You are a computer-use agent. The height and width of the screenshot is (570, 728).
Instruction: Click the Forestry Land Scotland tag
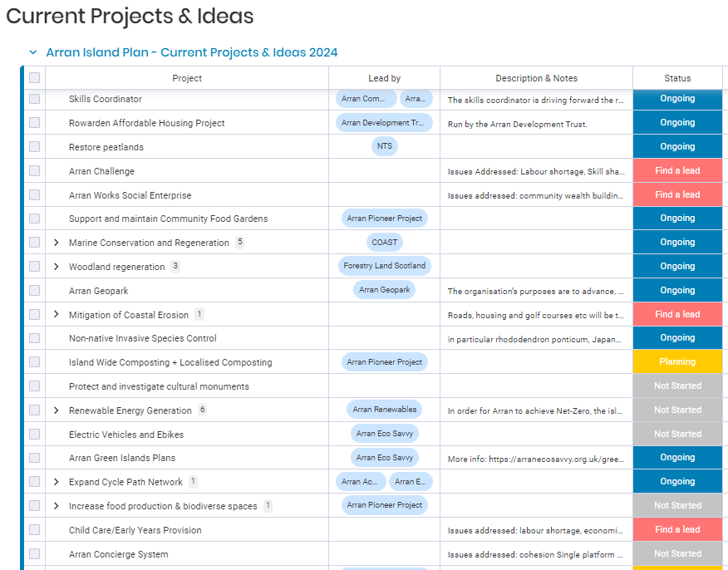coord(384,267)
